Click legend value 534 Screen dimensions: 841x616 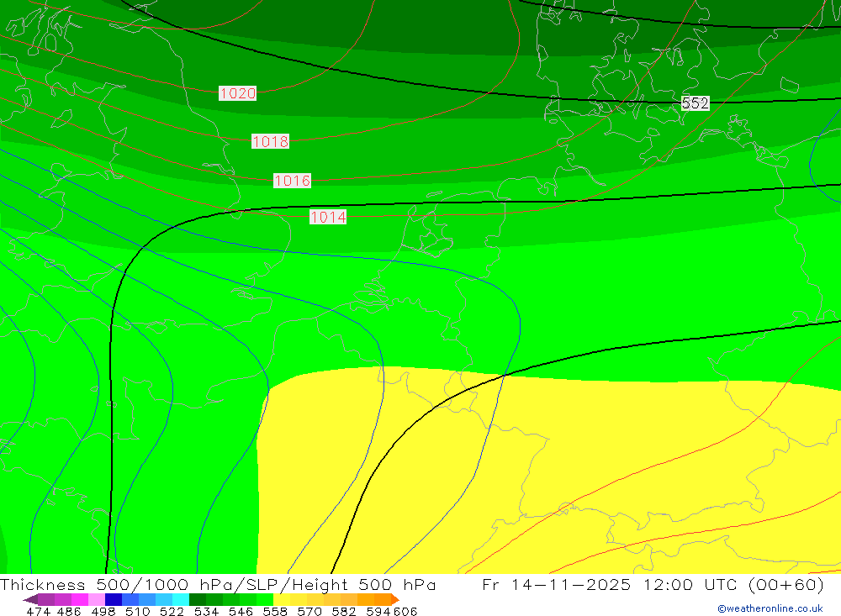click(206, 611)
